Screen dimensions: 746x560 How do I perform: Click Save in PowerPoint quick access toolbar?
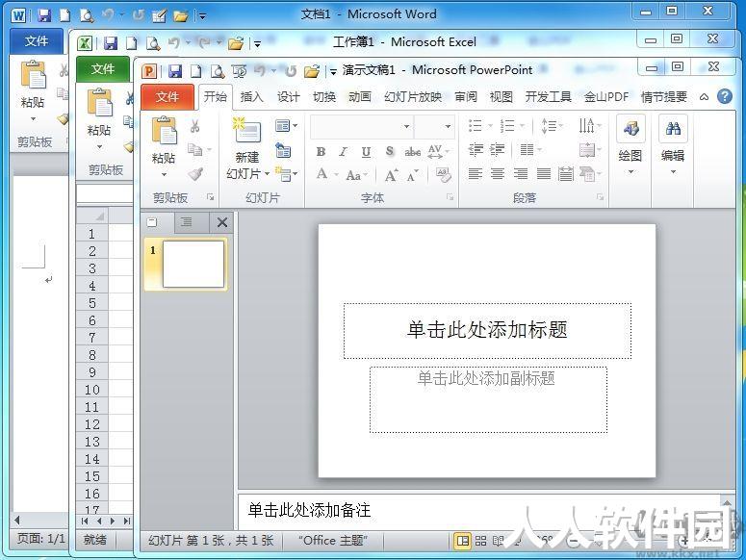(x=175, y=71)
